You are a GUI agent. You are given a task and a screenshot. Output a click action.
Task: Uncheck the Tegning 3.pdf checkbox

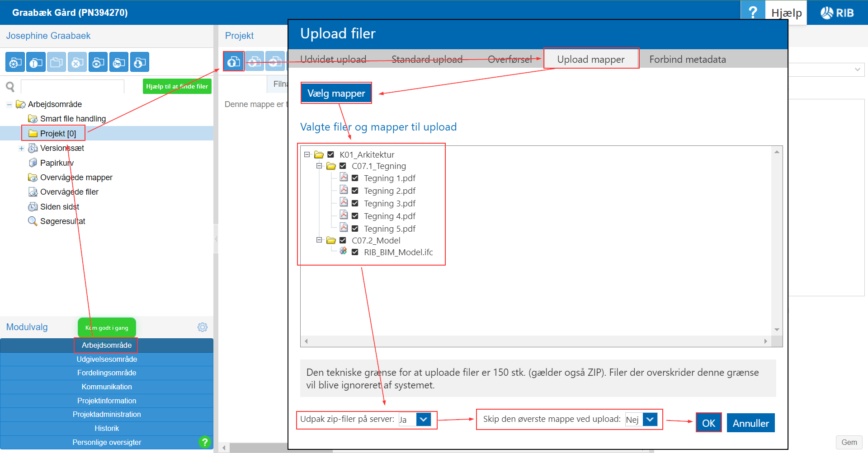tap(355, 204)
